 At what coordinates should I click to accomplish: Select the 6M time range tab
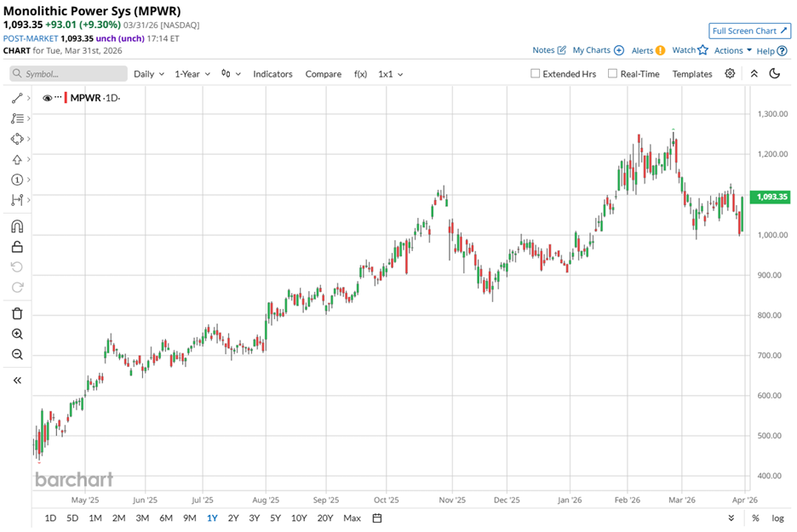(x=165, y=518)
